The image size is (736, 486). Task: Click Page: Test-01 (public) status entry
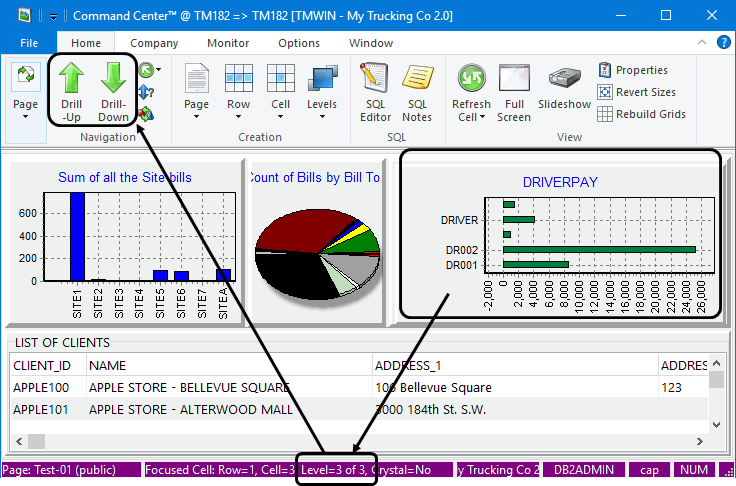(71, 470)
